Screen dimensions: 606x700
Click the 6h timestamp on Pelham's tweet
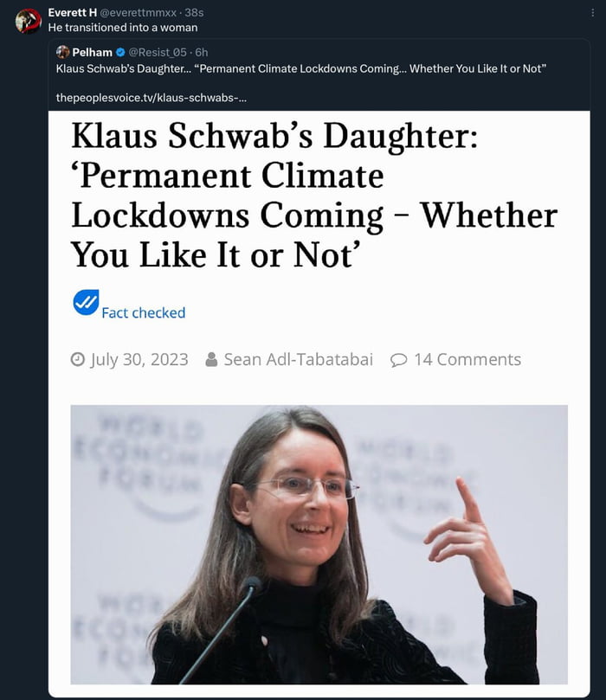pos(197,51)
